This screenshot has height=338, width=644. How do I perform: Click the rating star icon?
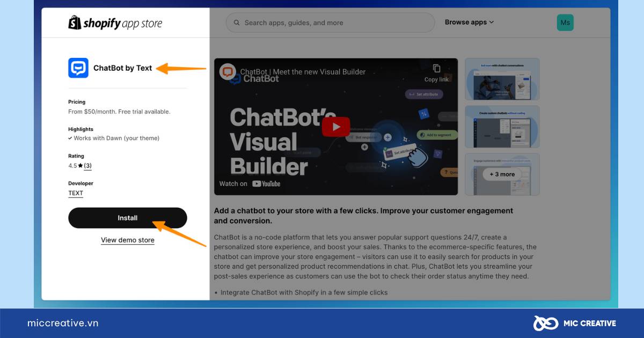coord(80,166)
